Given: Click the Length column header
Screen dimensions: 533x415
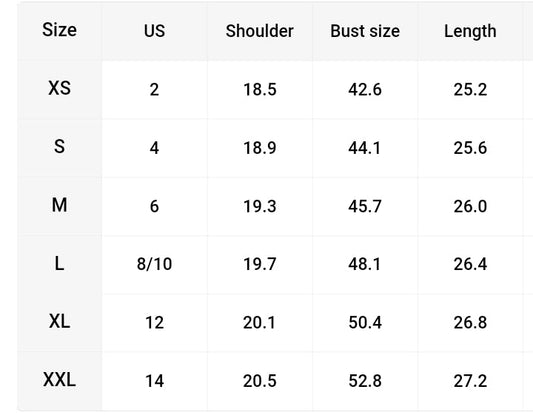Looking at the screenshot, I should [x=470, y=32].
